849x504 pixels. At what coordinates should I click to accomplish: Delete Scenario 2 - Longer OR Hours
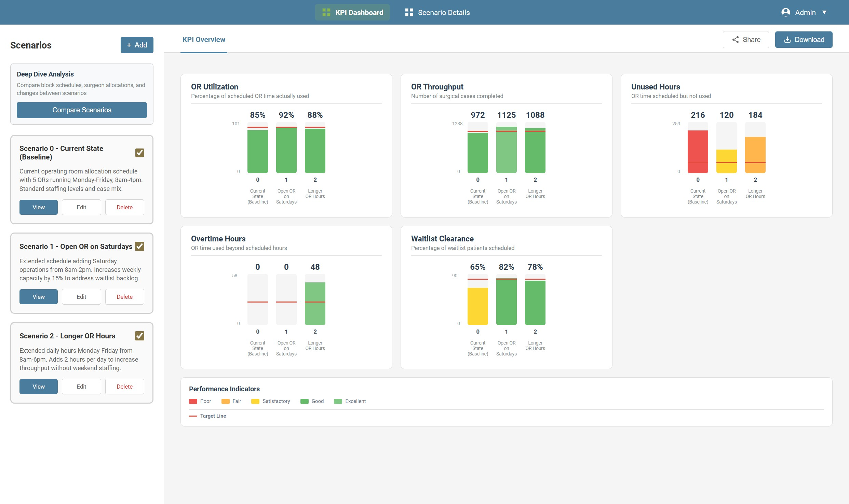124,386
